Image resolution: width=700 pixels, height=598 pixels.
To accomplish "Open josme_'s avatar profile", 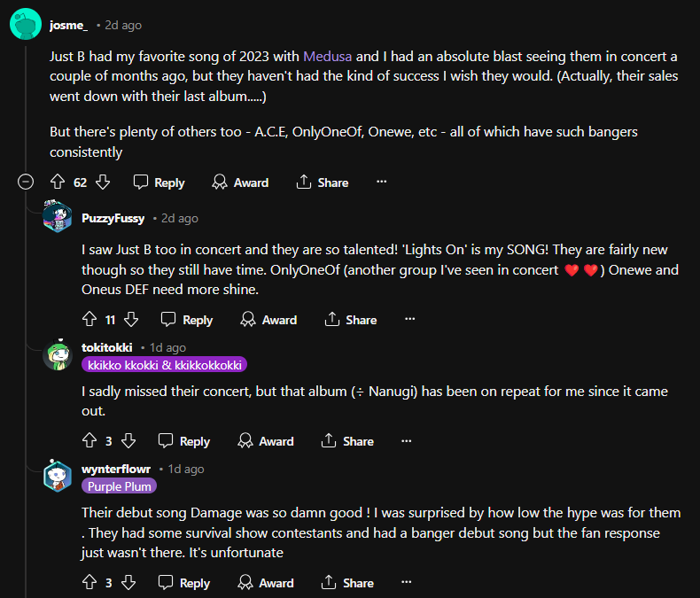I will pos(25,24).
